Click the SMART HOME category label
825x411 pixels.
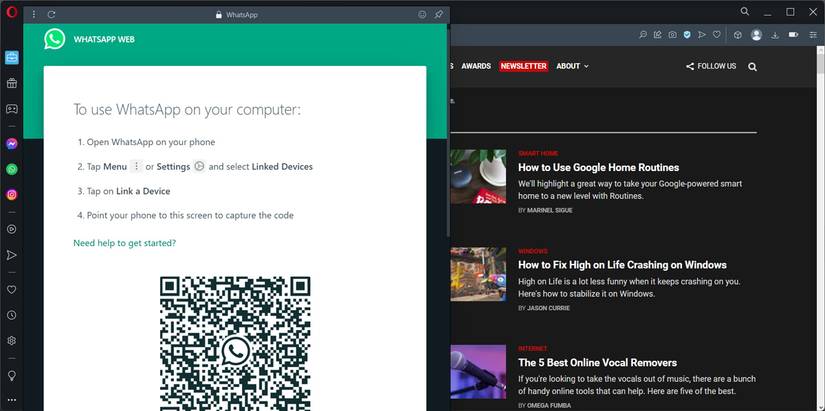pos(538,154)
